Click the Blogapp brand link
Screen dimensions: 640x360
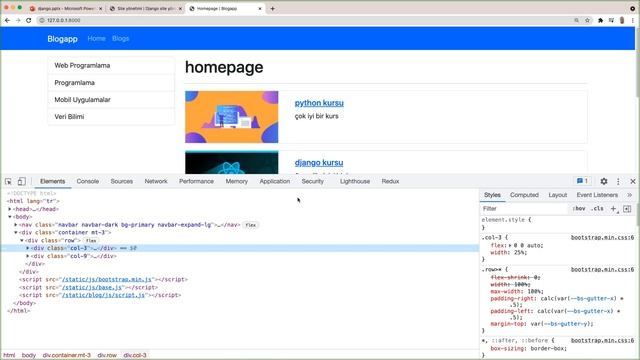click(x=62, y=39)
